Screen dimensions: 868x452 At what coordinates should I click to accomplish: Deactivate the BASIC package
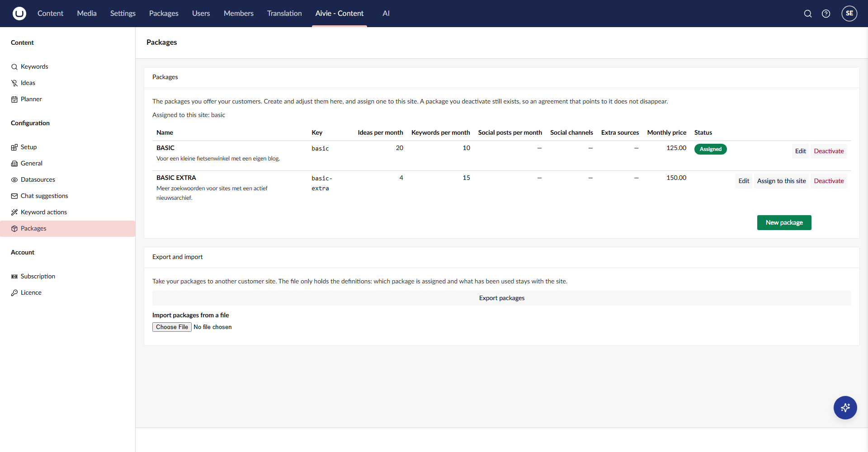[x=829, y=151]
